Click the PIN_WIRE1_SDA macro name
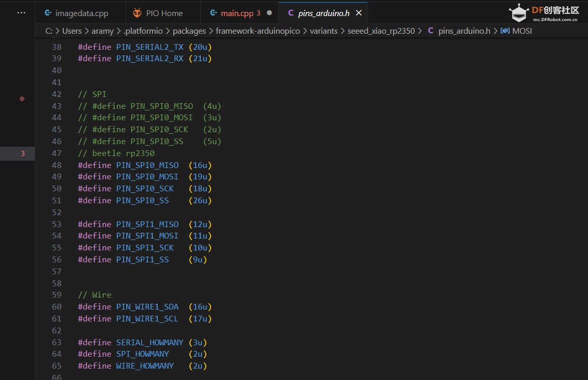This screenshot has width=588, height=380. pyautogui.click(x=147, y=307)
